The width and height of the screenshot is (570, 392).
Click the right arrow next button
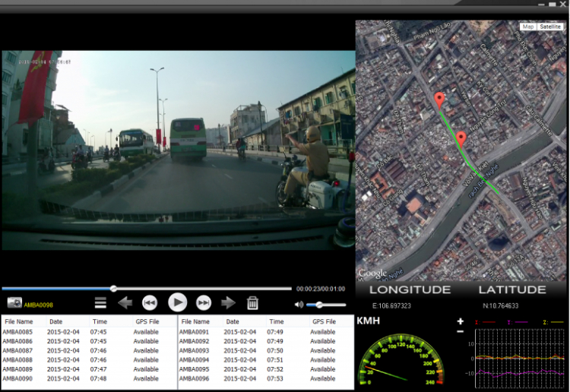click(228, 302)
